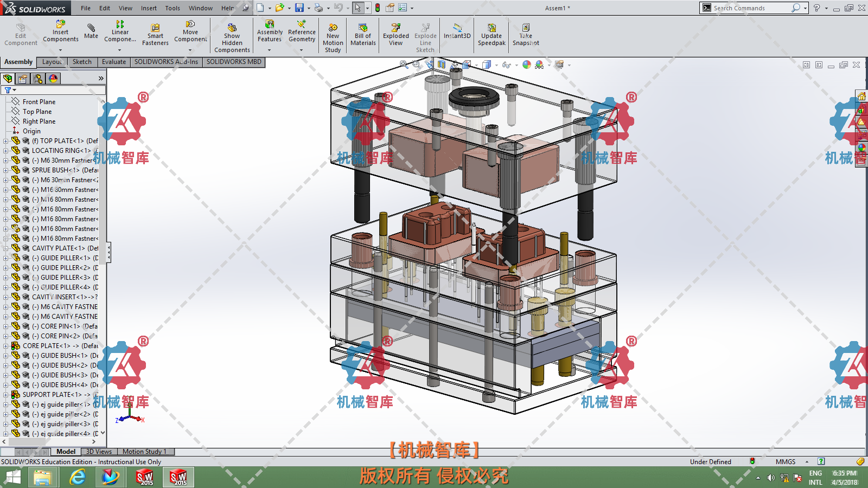Image resolution: width=868 pixels, height=488 pixels.
Task: Click Update Speedpak
Action: 492,35
